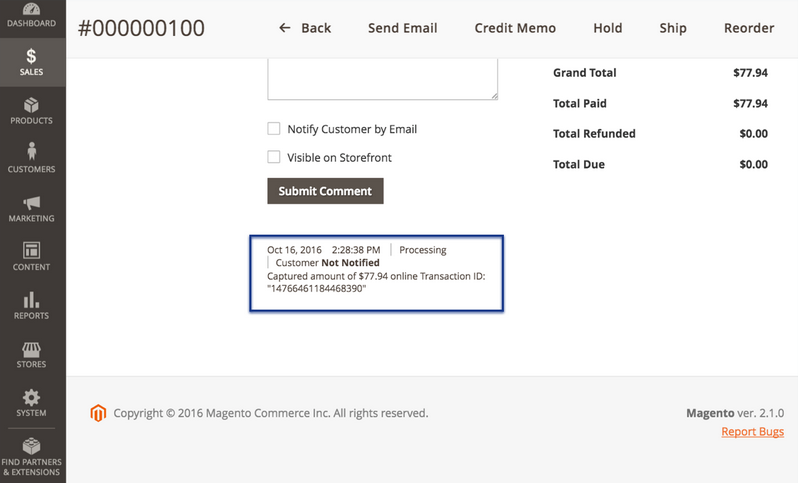
Task: Open the Content layout icon
Action: 32,250
